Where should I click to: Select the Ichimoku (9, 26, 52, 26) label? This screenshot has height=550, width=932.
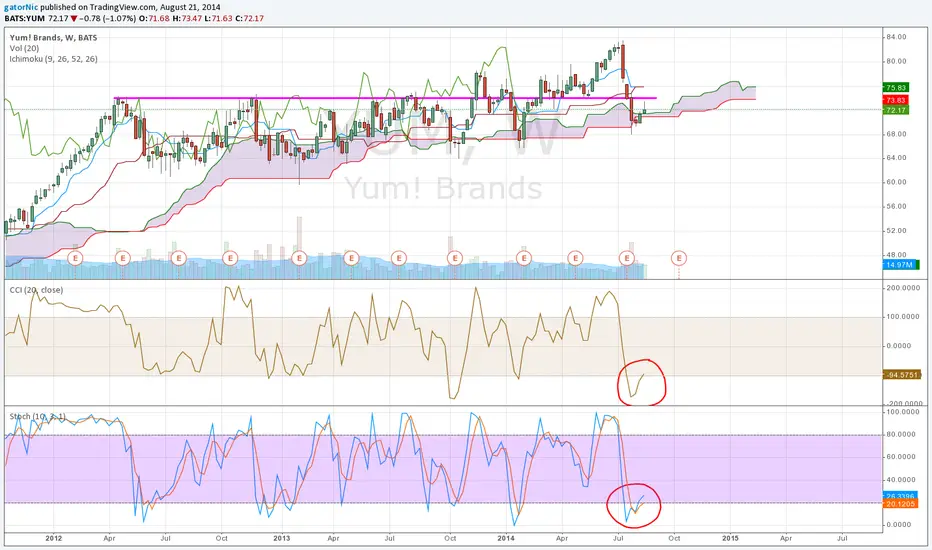pos(53,59)
